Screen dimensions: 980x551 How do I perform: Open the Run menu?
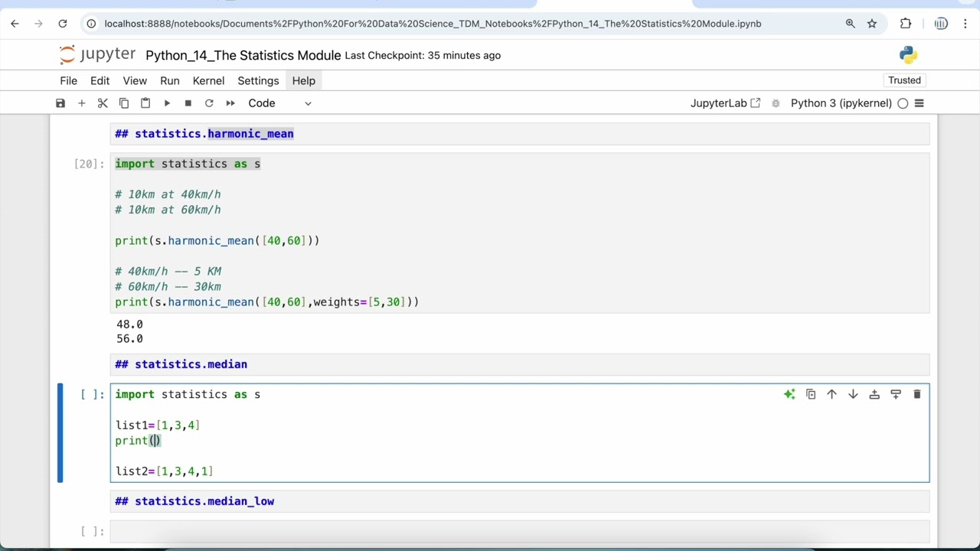[x=170, y=80]
